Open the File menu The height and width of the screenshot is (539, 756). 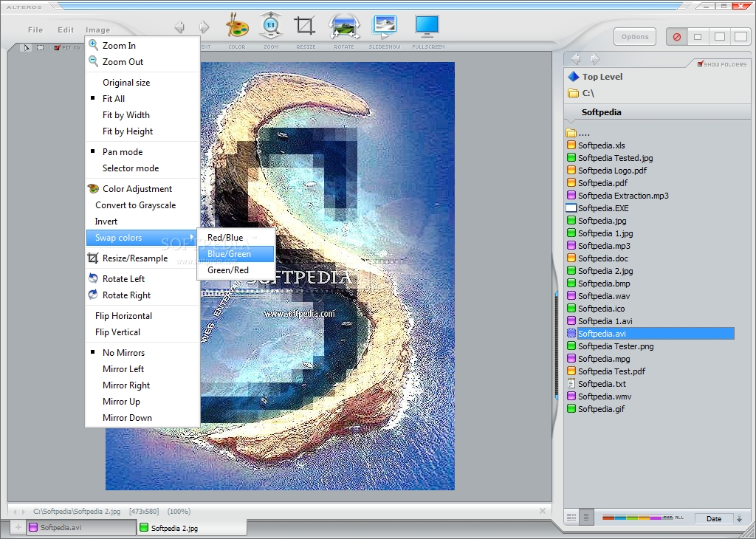(35, 30)
